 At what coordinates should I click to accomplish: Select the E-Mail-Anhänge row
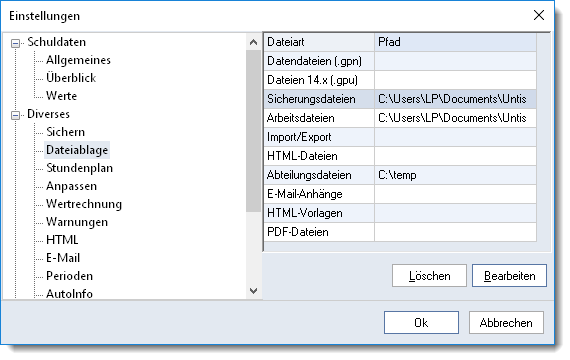400,194
